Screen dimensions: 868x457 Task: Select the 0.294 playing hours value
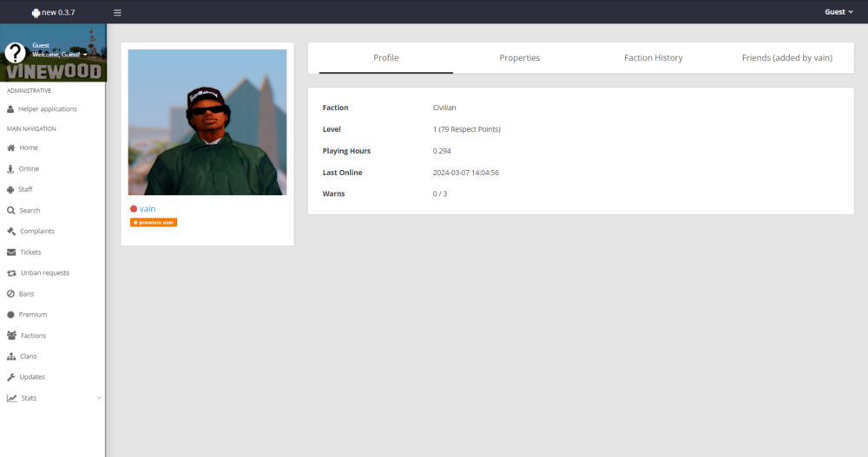pos(442,151)
